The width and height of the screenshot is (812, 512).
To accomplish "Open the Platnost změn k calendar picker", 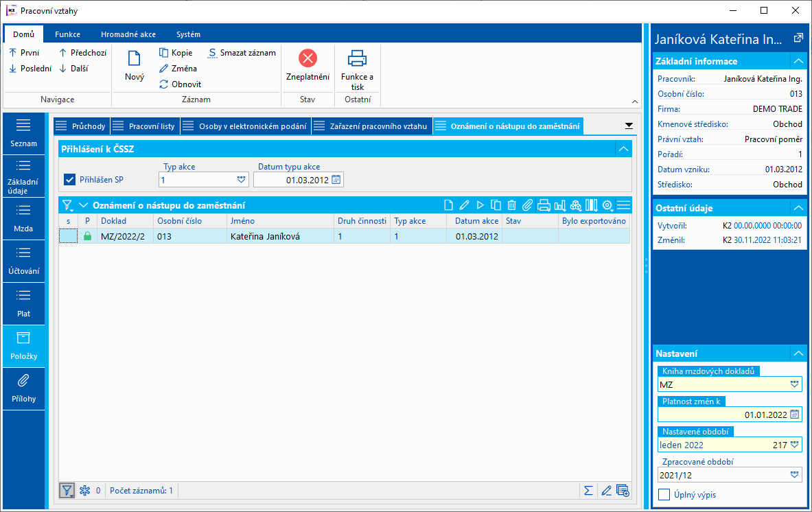I will point(794,415).
